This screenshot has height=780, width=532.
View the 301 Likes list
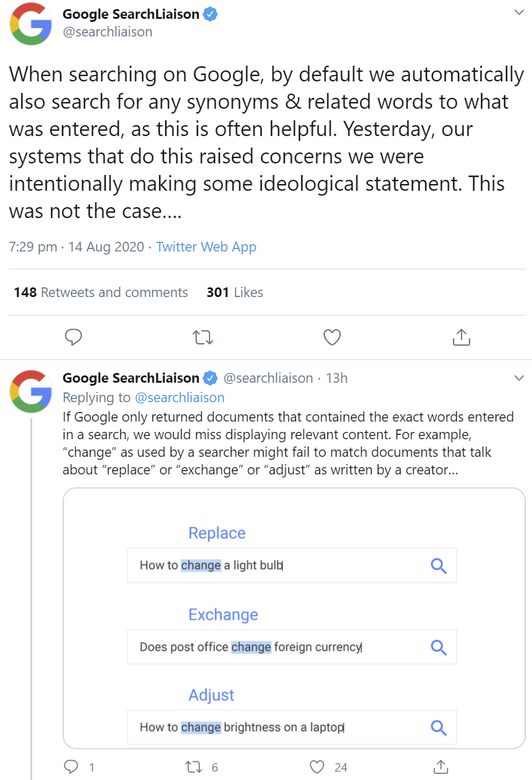click(x=234, y=292)
